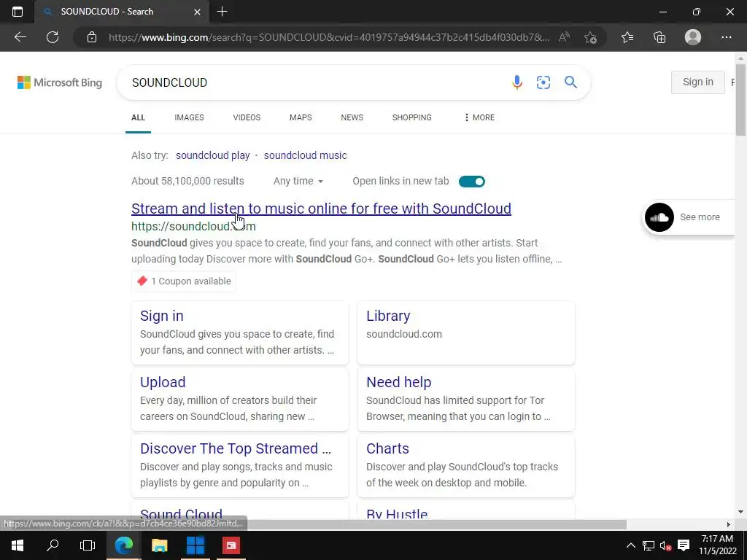Open File Explorer from taskbar
Viewport: 747px width, 560px height.
[160, 545]
